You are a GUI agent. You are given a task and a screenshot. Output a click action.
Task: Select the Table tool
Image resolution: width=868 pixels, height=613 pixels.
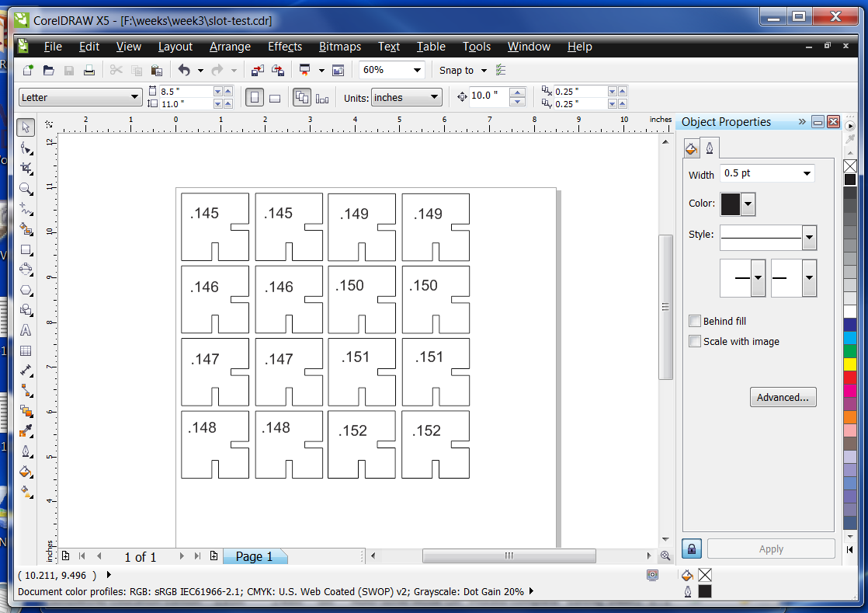click(x=26, y=350)
